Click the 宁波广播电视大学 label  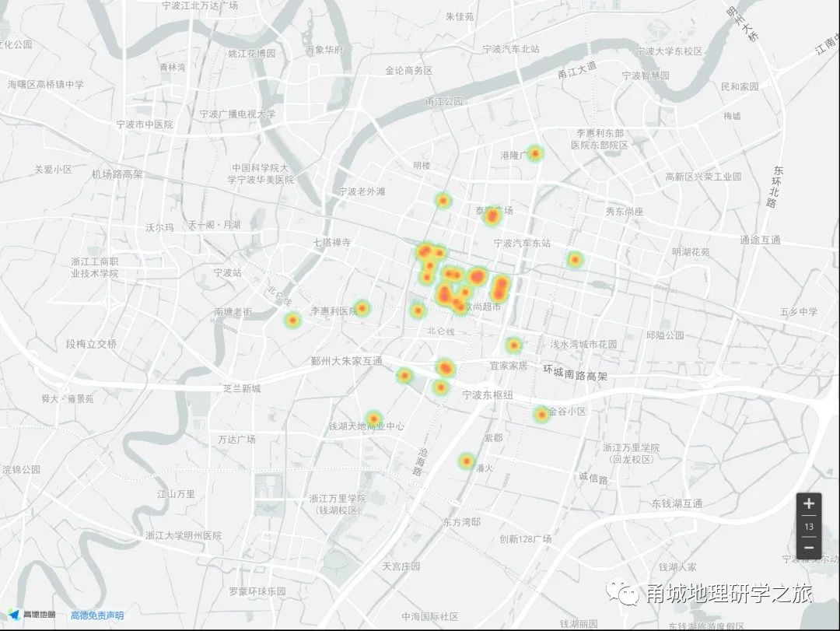(237, 114)
